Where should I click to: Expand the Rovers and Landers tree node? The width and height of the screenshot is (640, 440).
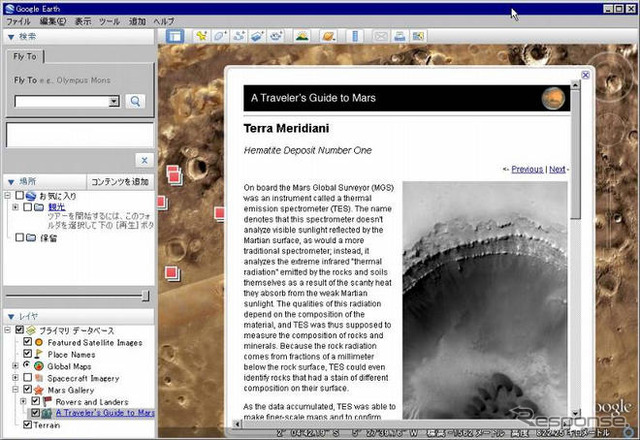point(23,401)
